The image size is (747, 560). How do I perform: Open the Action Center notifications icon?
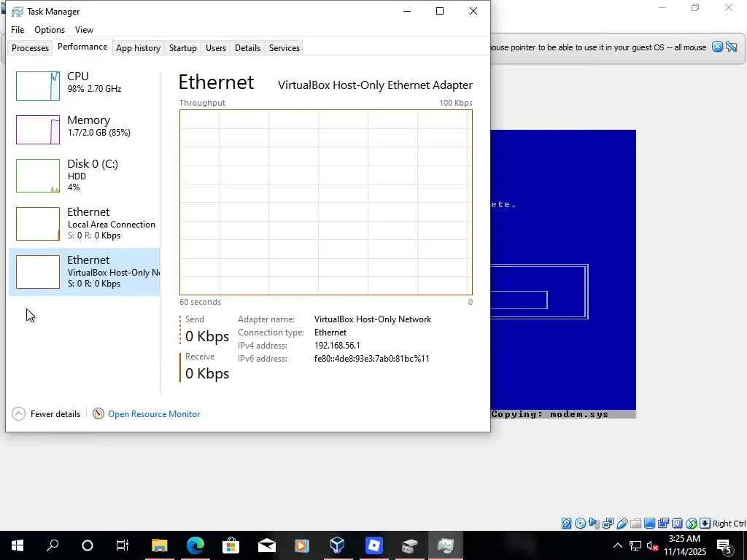pos(724,545)
